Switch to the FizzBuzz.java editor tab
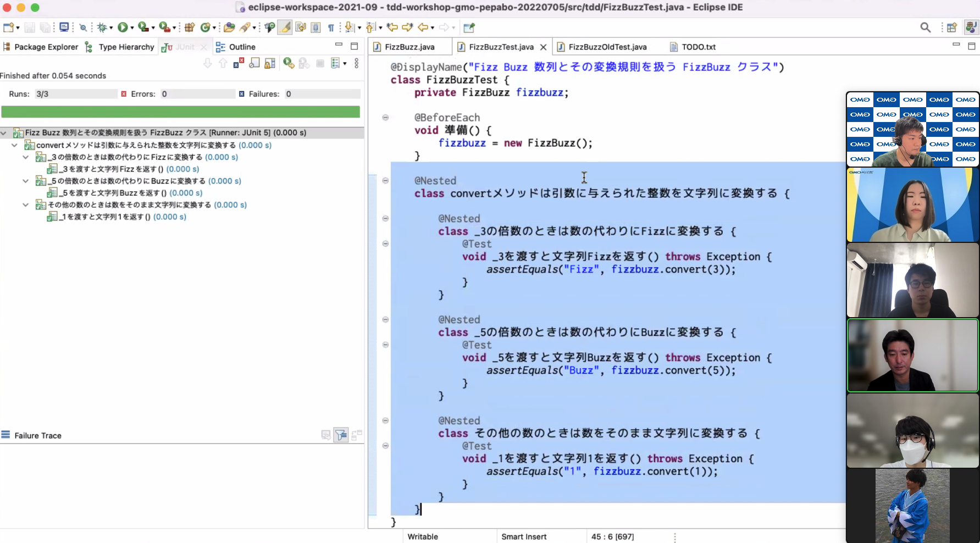980x543 pixels. coord(409,47)
